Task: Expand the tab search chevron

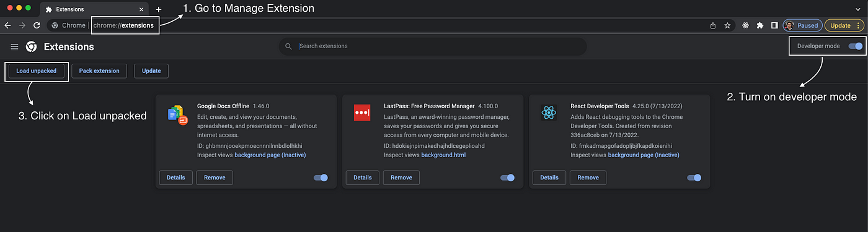Action: coord(857,9)
